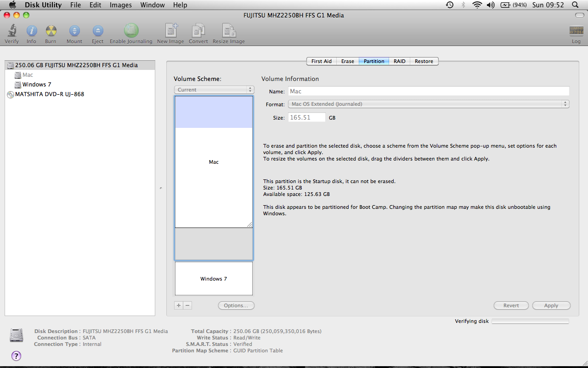Open the Format Mac OS Extended dropdown
Screen dimensions: 588x368
tap(429, 104)
